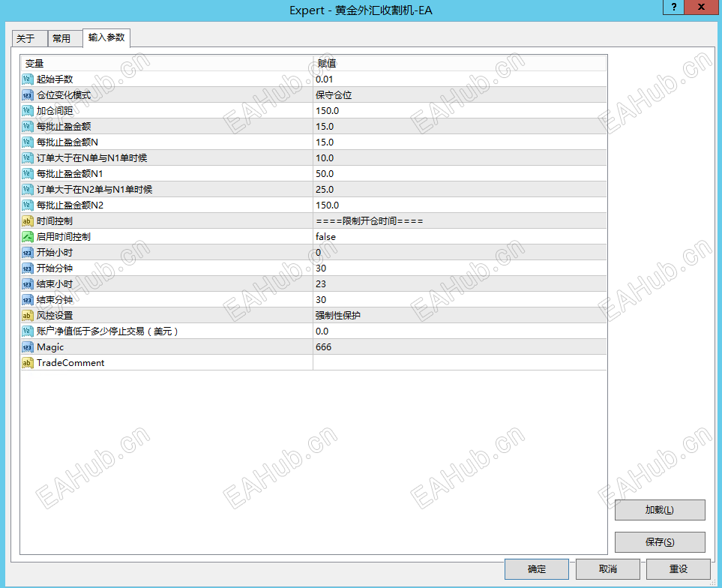Select the 输入参数 tab
The width and height of the screenshot is (722, 588).
[106, 37]
